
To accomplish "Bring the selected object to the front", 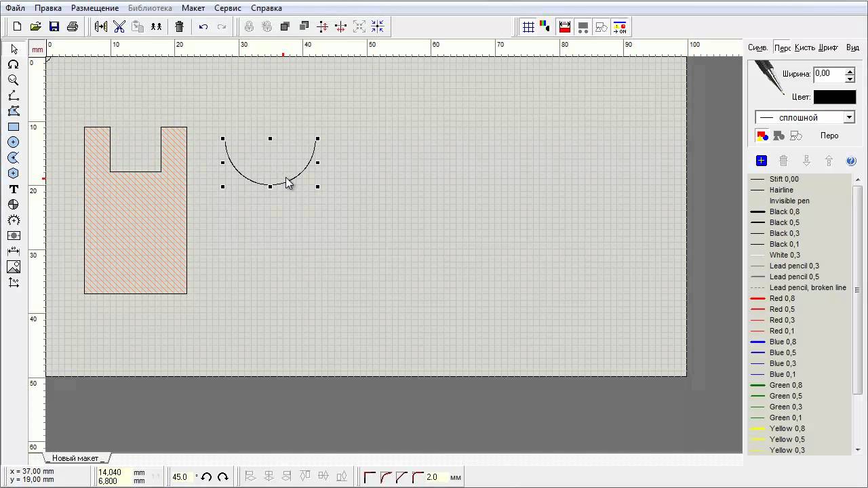I will coord(285,26).
